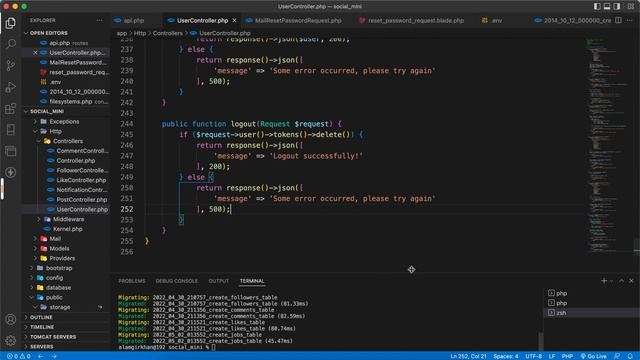
Task: Select the Terminal panel tab
Action: coord(252,281)
